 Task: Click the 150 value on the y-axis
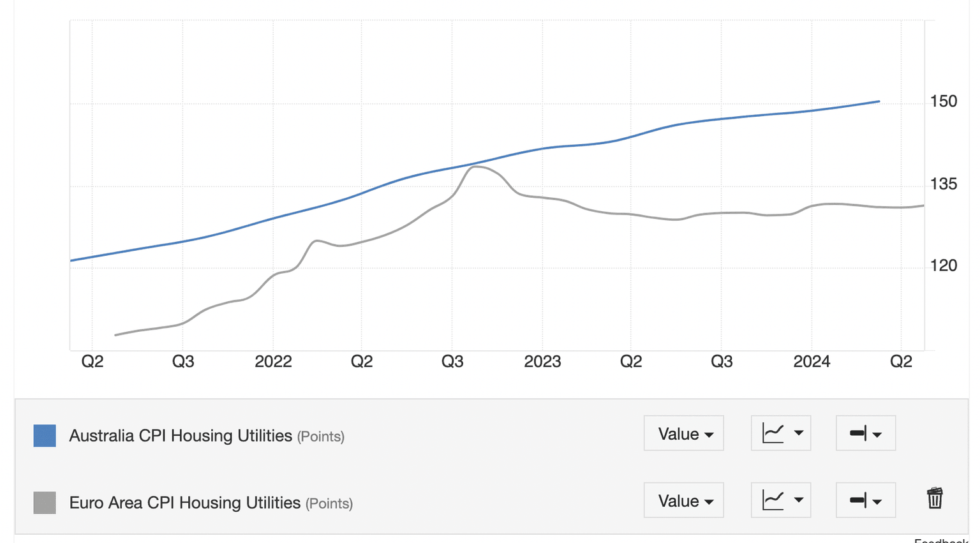tap(944, 101)
